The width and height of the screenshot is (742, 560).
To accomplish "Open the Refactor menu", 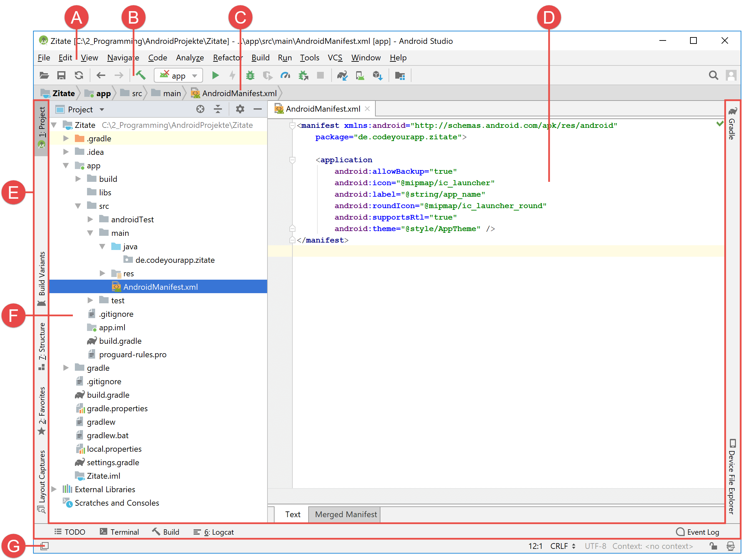I will [228, 58].
